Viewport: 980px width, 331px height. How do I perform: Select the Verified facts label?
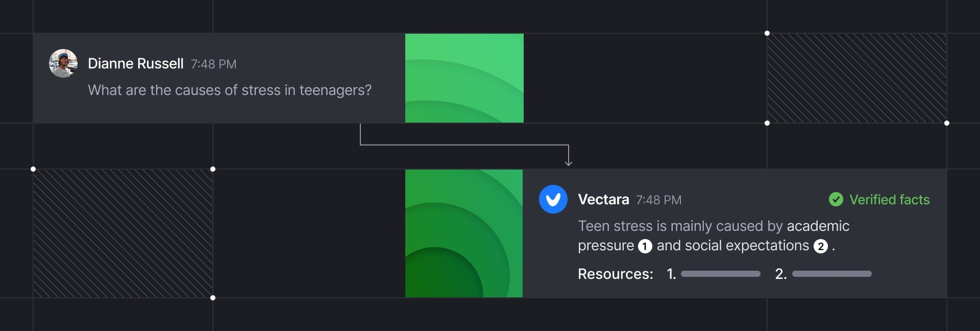(x=889, y=200)
